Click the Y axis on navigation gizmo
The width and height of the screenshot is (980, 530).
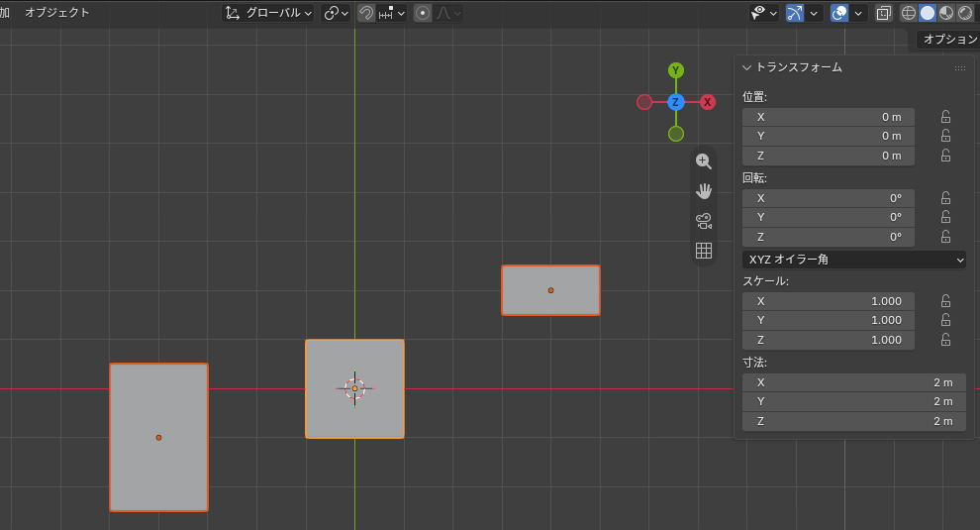pyautogui.click(x=676, y=70)
